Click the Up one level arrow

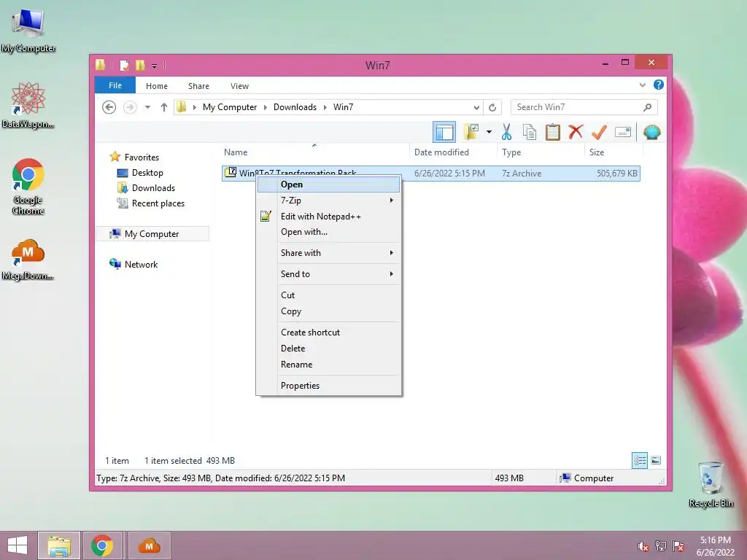(x=164, y=107)
